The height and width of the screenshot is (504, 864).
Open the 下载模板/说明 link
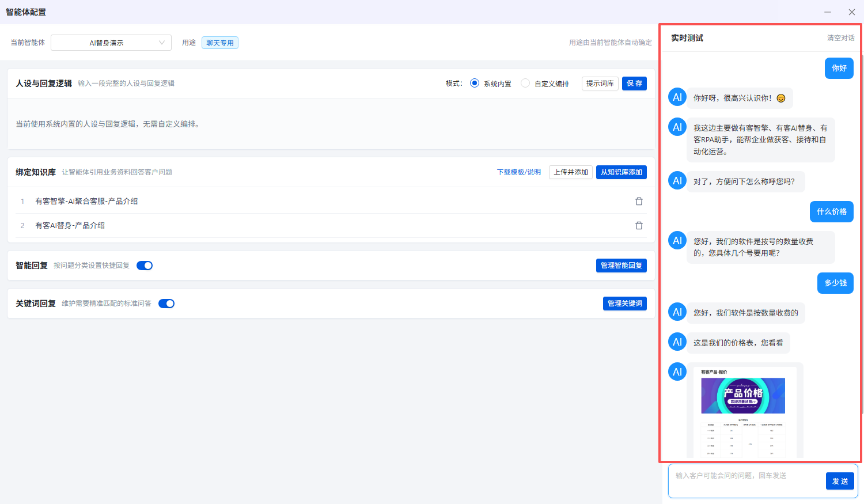pyautogui.click(x=519, y=172)
